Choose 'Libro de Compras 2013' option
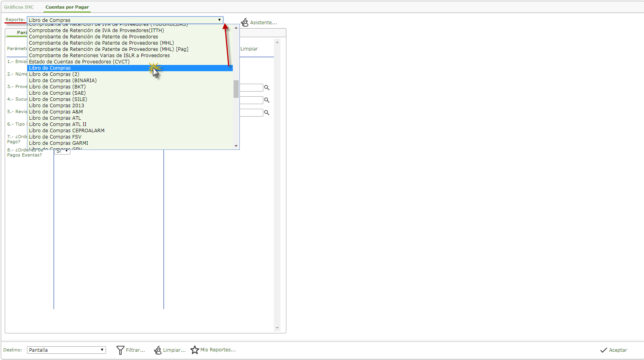The width and height of the screenshot is (644, 360). (56, 106)
